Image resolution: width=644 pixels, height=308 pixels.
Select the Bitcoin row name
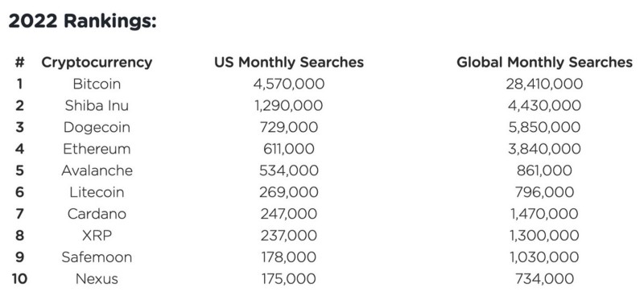point(97,84)
